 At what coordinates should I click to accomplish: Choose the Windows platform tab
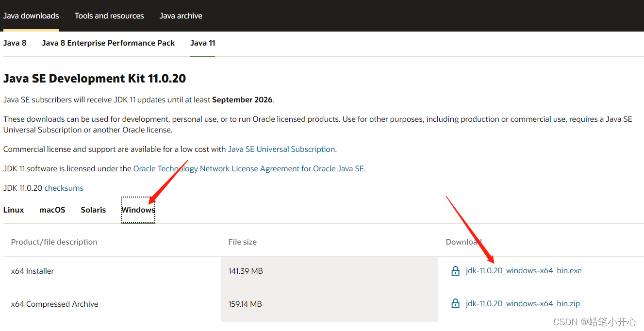pos(138,210)
